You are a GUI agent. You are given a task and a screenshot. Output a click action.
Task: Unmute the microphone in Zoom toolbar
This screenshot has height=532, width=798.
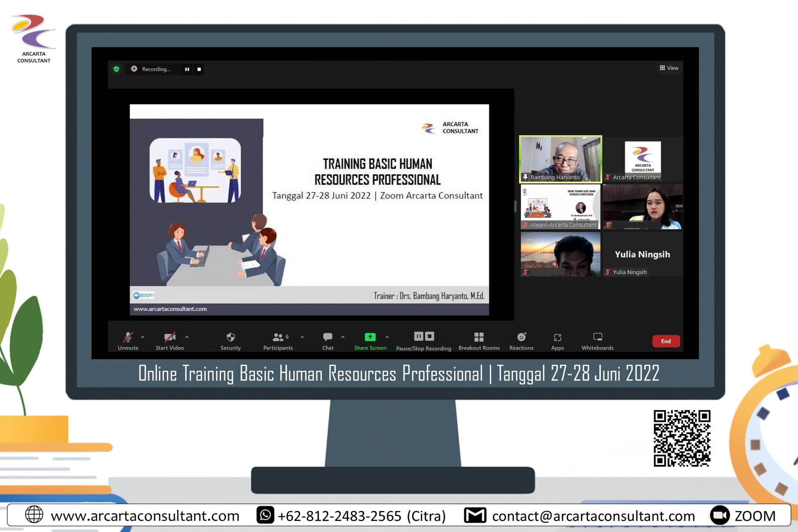[128, 338]
